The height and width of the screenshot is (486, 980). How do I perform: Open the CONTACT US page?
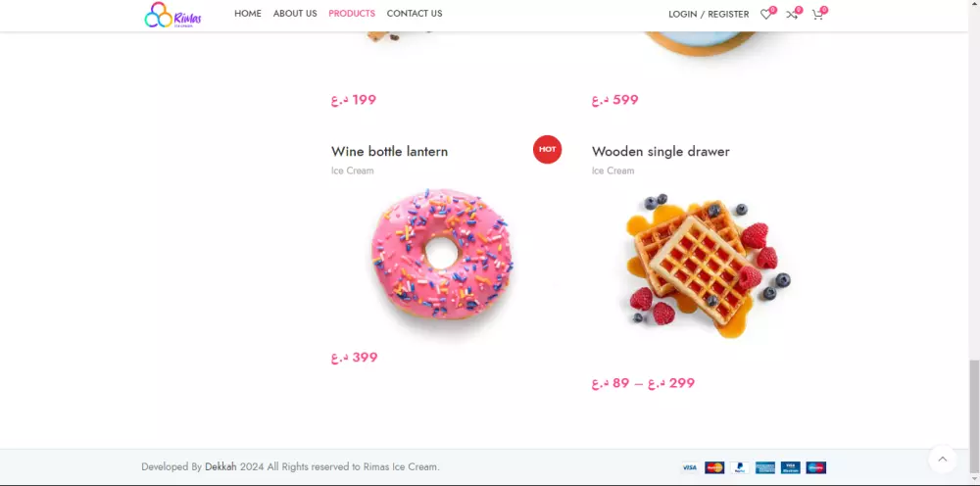click(415, 14)
